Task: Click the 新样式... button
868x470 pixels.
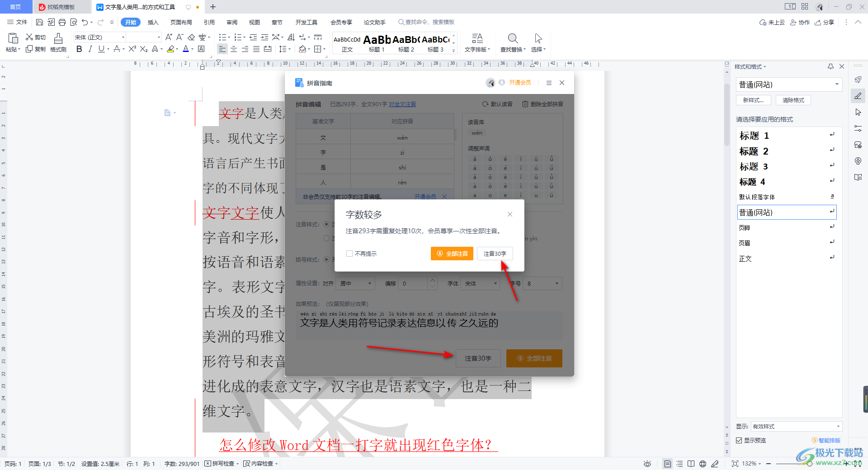Action: (753, 100)
